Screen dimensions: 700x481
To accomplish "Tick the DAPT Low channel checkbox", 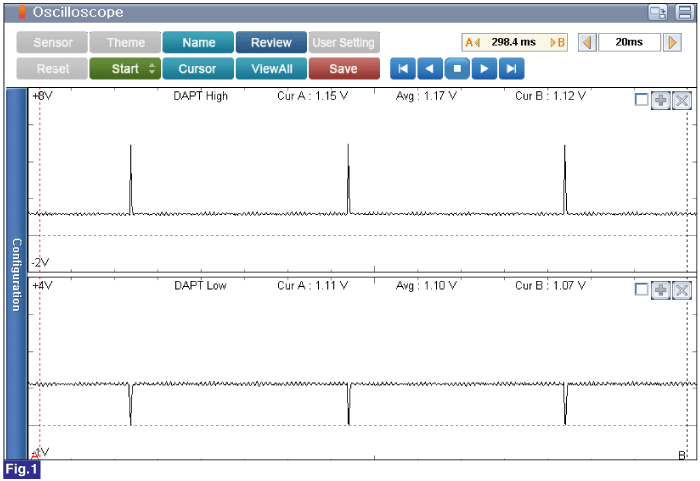I will [x=641, y=290].
